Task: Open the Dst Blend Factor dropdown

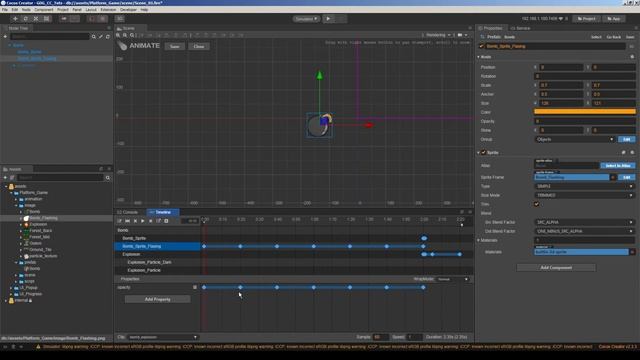Action: coord(584,231)
